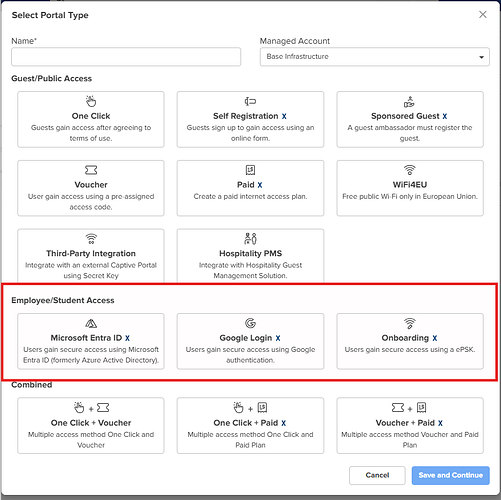Pick the Onboarding Wi-Fi icon
Image resolution: width=501 pixels, height=500 pixels.
pyautogui.click(x=410, y=323)
